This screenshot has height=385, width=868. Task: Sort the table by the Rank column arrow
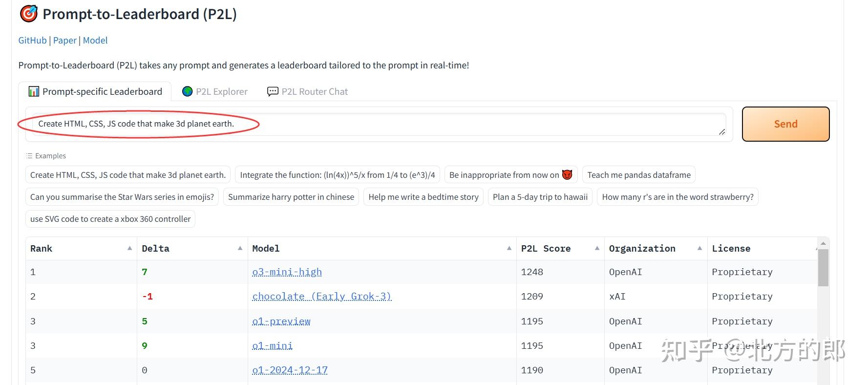(x=129, y=248)
